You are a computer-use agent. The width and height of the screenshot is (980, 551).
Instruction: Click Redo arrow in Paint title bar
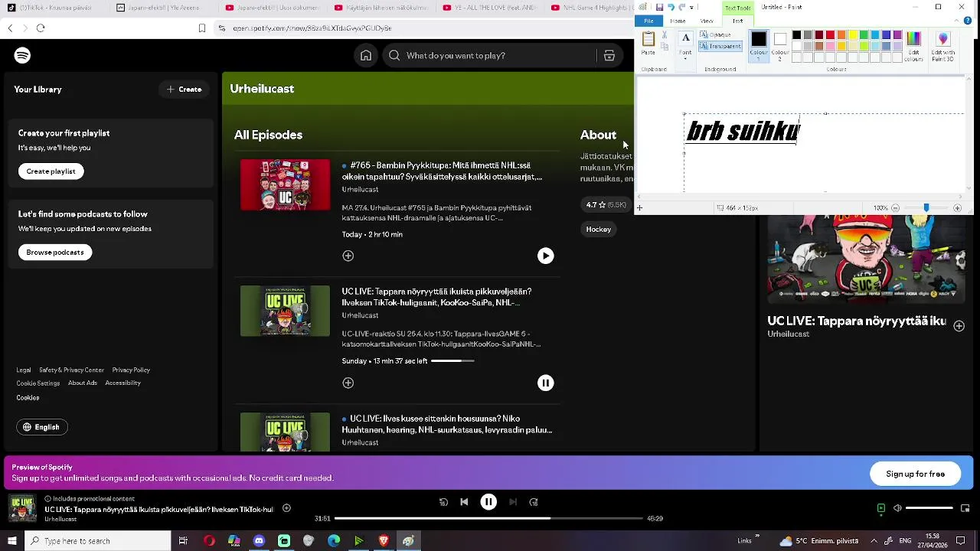(x=681, y=7)
